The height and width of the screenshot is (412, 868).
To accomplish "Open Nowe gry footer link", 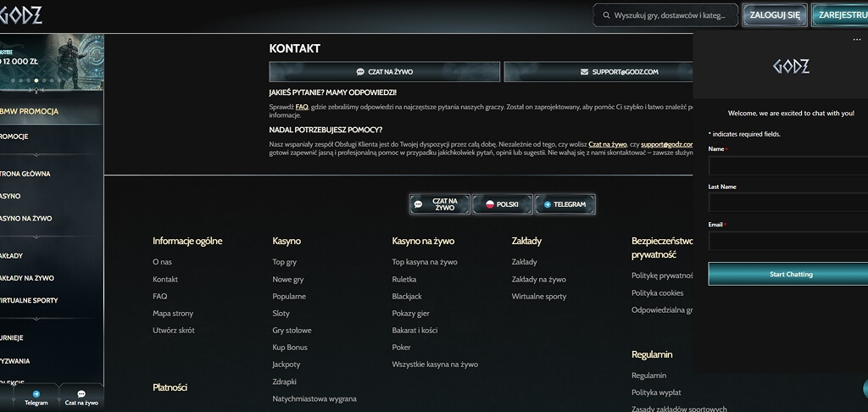I will pos(288,280).
